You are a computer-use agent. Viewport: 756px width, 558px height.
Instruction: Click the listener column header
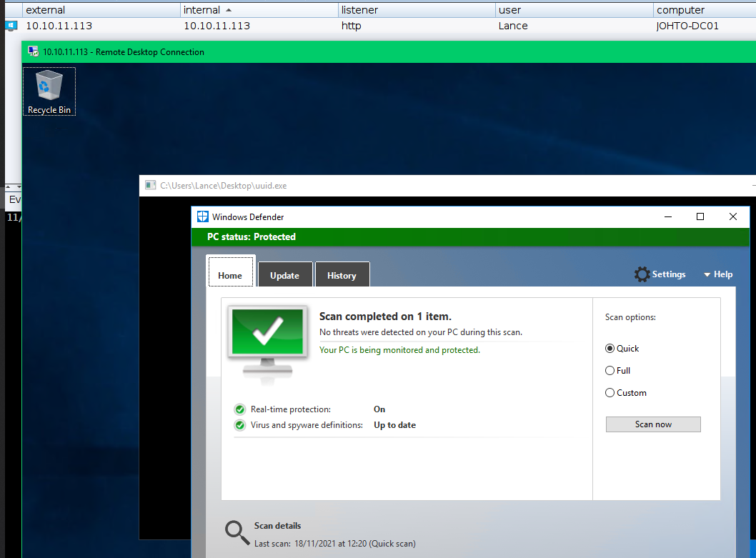tap(417, 10)
